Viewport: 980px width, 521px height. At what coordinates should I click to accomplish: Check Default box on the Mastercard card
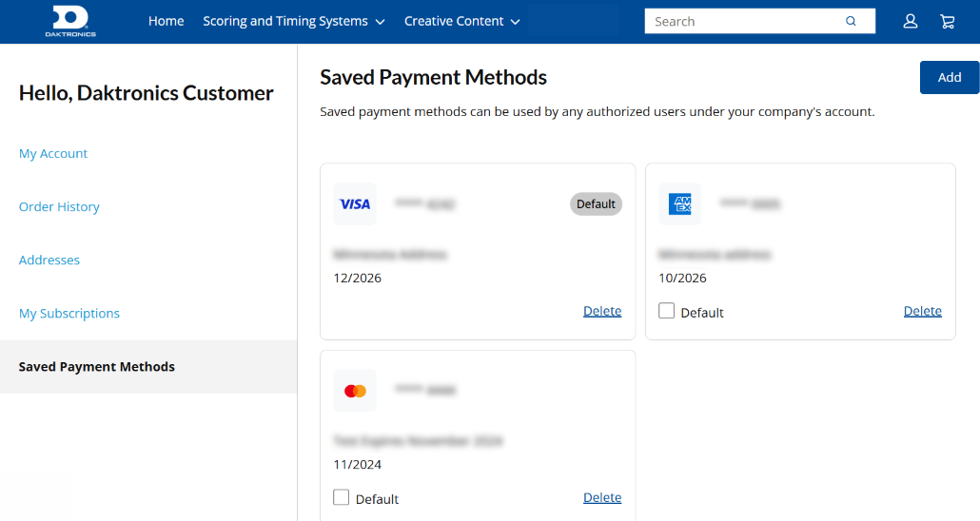(x=342, y=497)
